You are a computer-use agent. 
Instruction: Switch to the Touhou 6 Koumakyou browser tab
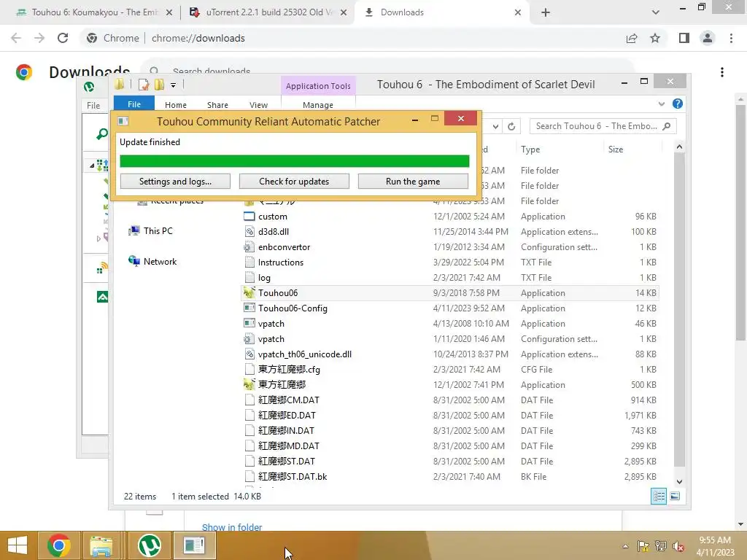pos(94,12)
